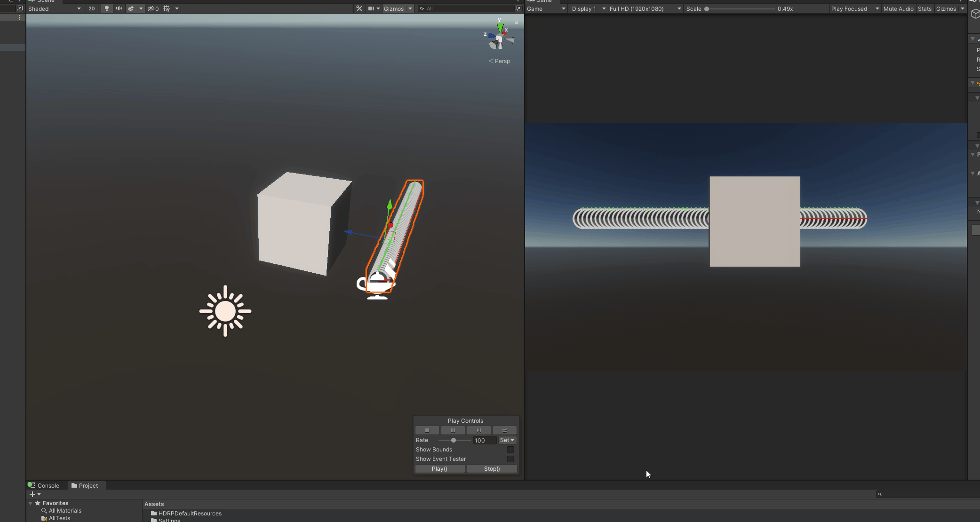Click the scene camera settings icon
This screenshot has width=980, height=522.
pyautogui.click(x=371, y=8)
